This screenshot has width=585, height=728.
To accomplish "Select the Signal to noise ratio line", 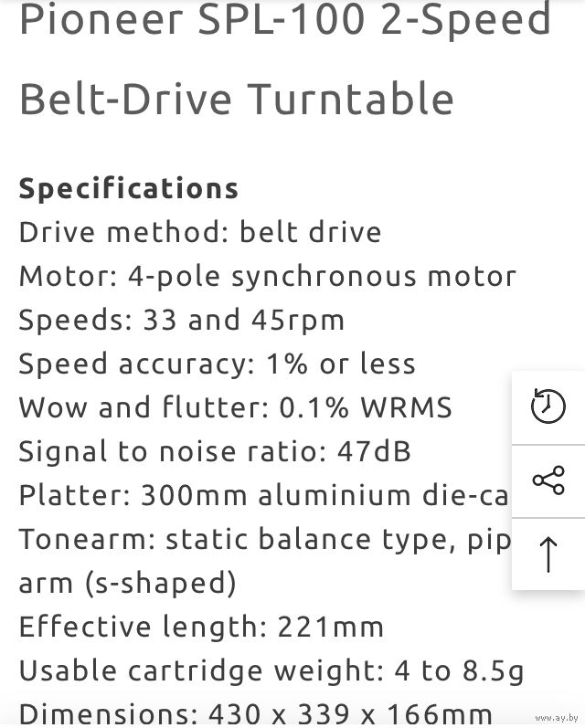I will [215, 451].
